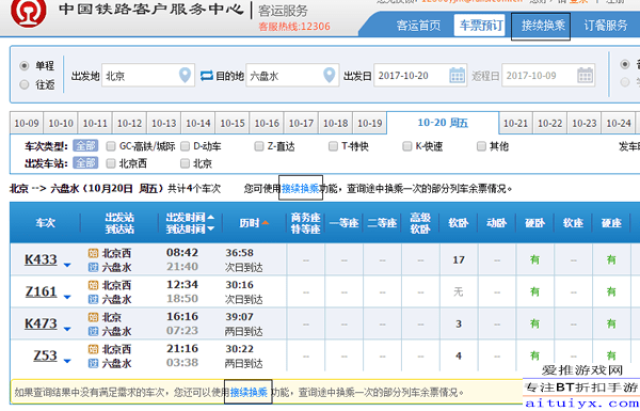Check K-快速 train type
This screenshot has height=411, width=640.
407,146
